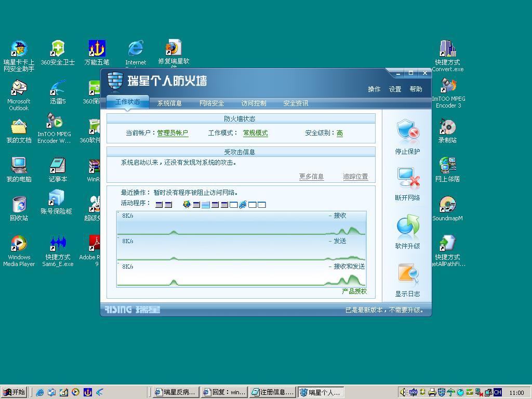Click the Internet Explorer active program icon
The width and height of the screenshot is (532, 399).
coord(243,204)
